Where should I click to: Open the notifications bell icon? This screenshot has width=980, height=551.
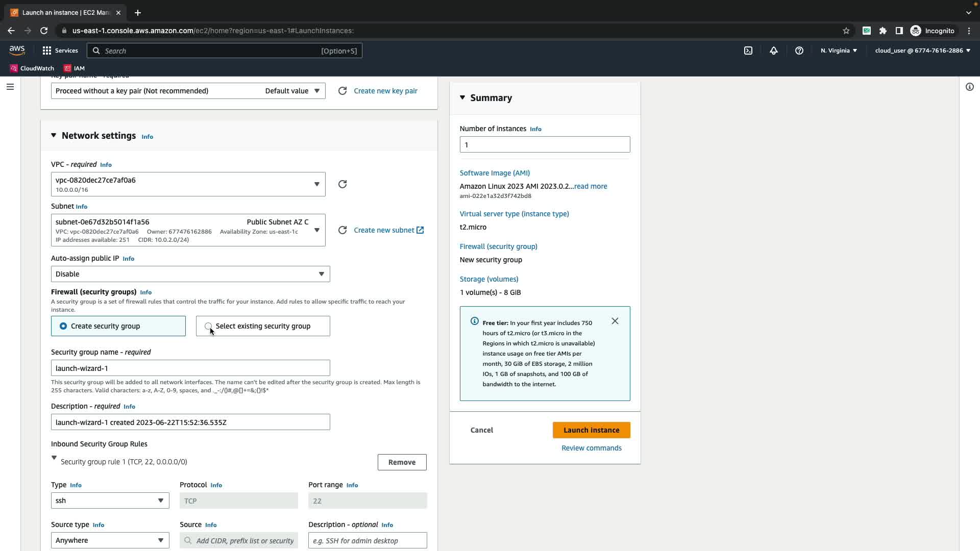tap(774, 51)
